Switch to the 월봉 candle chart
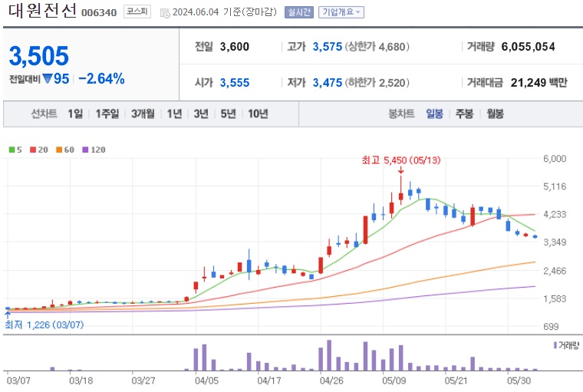 click(496, 114)
